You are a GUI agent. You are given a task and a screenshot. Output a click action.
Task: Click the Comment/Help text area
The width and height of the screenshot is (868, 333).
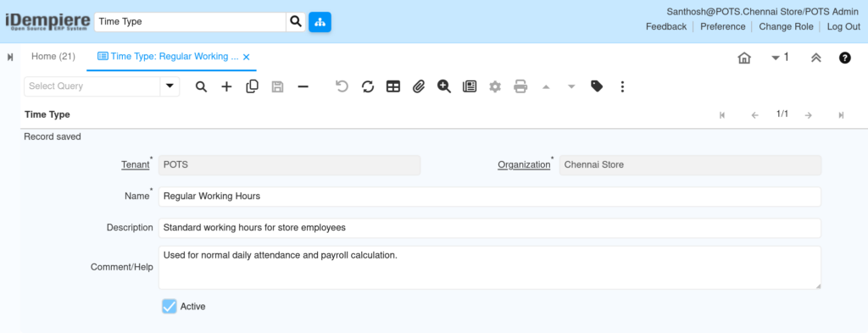coord(489,268)
